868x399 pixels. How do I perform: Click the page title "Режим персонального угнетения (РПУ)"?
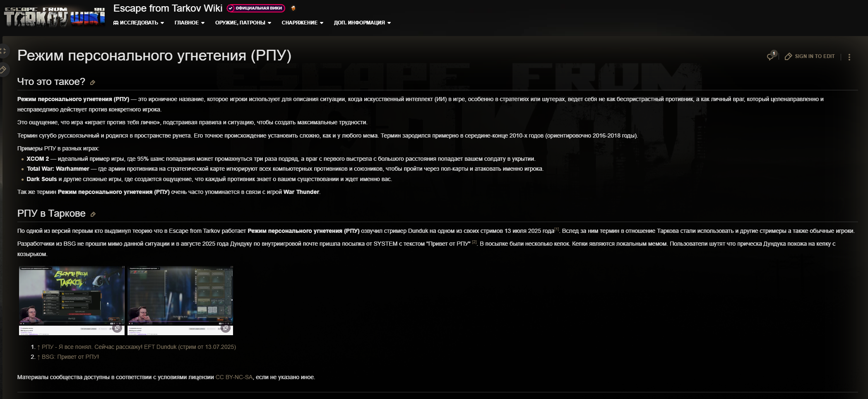pyautogui.click(x=154, y=56)
